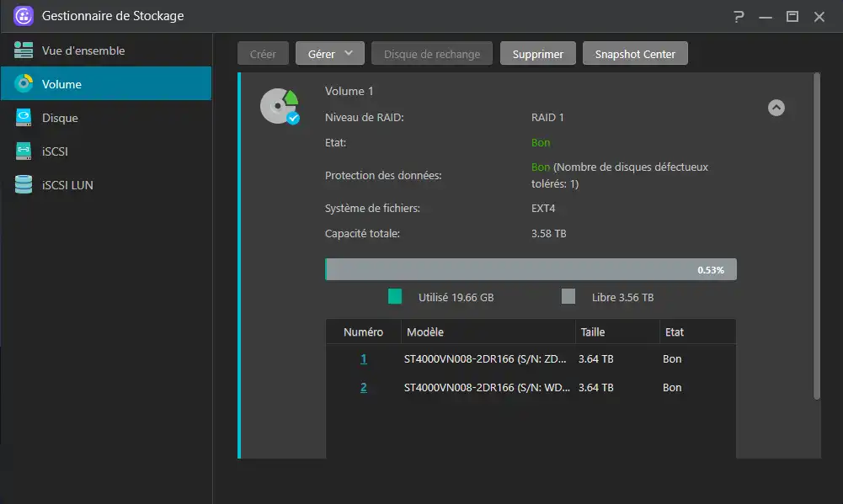Select the Utilisé legend square
Image resolution: width=843 pixels, height=504 pixels.
pos(396,297)
